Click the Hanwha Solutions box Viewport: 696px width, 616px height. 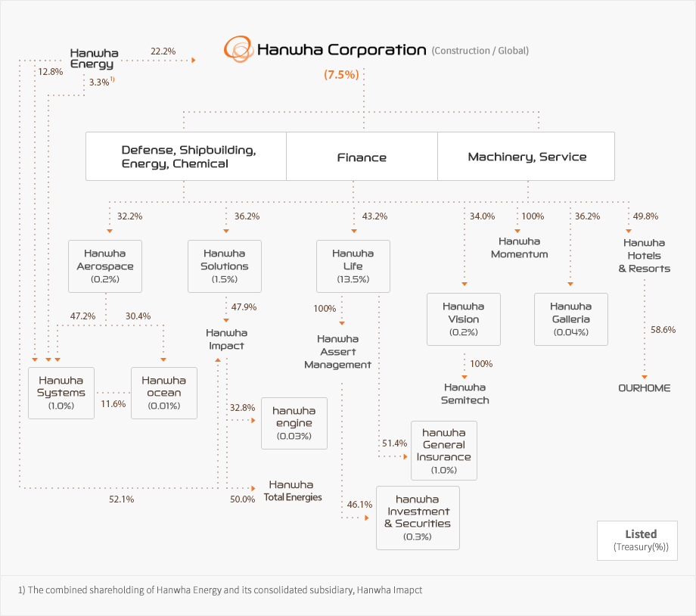click(225, 266)
